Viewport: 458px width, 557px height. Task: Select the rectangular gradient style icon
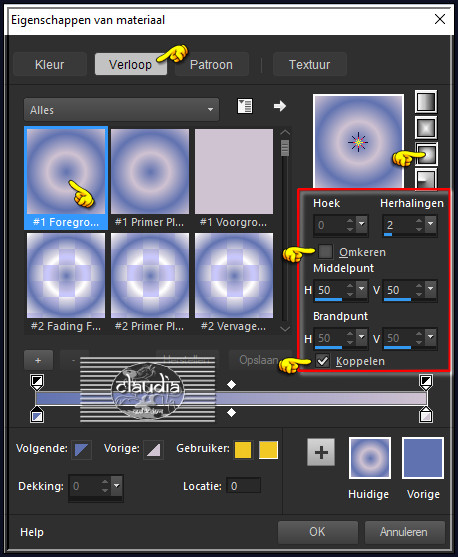(x=426, y=128)
